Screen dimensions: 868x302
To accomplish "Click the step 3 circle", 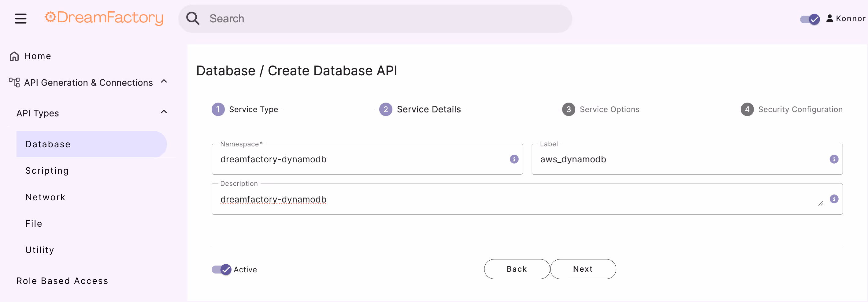I will point(569,109).
